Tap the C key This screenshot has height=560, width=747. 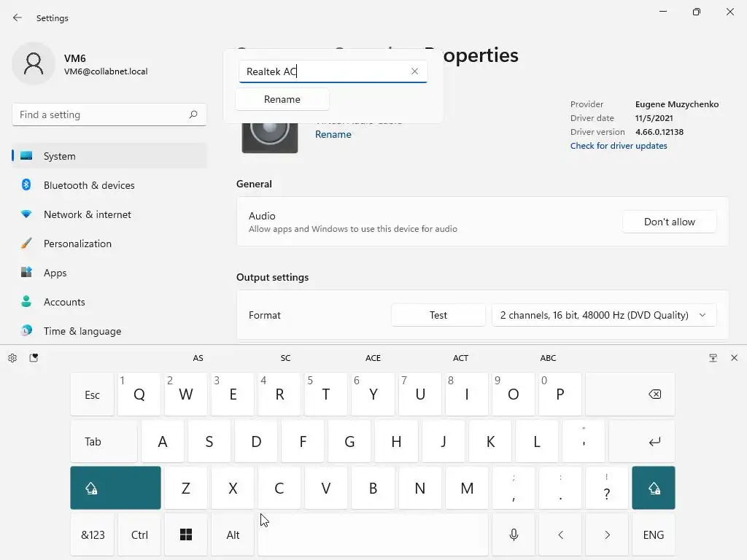[279, 488]
